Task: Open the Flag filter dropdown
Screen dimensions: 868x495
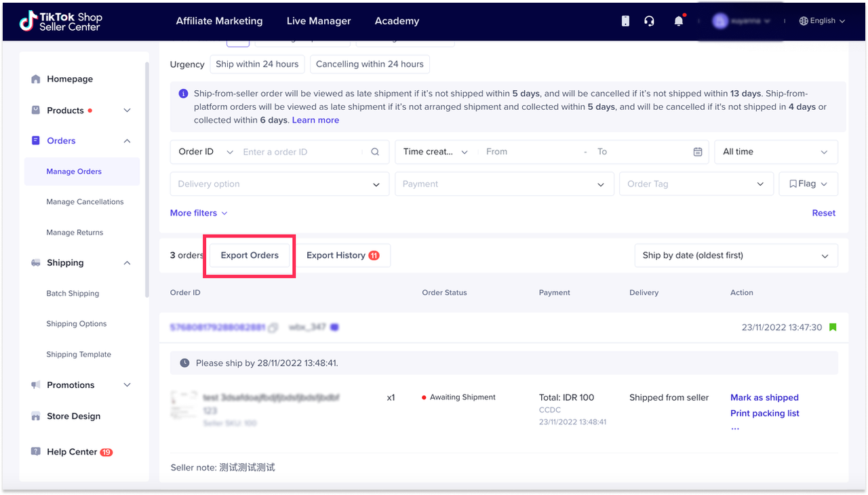Action: click(808, 184)
